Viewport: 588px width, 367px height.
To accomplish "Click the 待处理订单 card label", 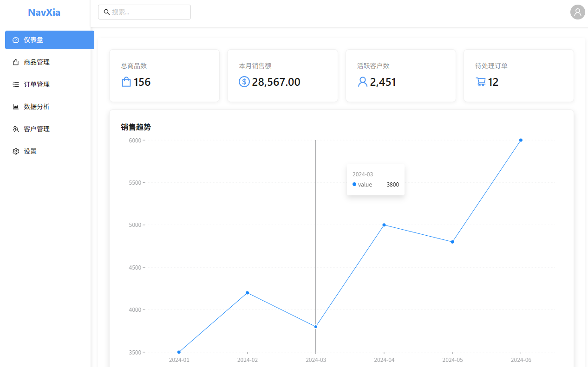I will [491, 66].
